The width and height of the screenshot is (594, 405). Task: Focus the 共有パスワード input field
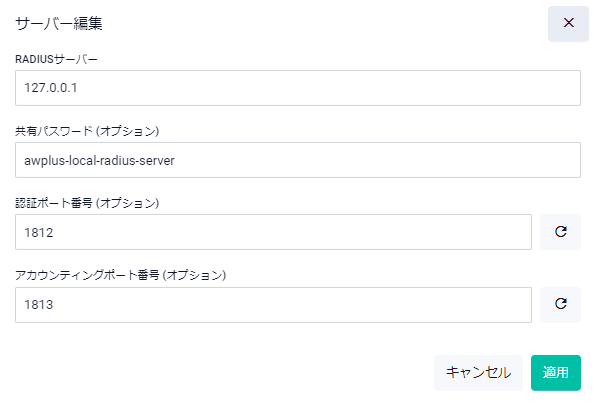click(x=298, y=160)
